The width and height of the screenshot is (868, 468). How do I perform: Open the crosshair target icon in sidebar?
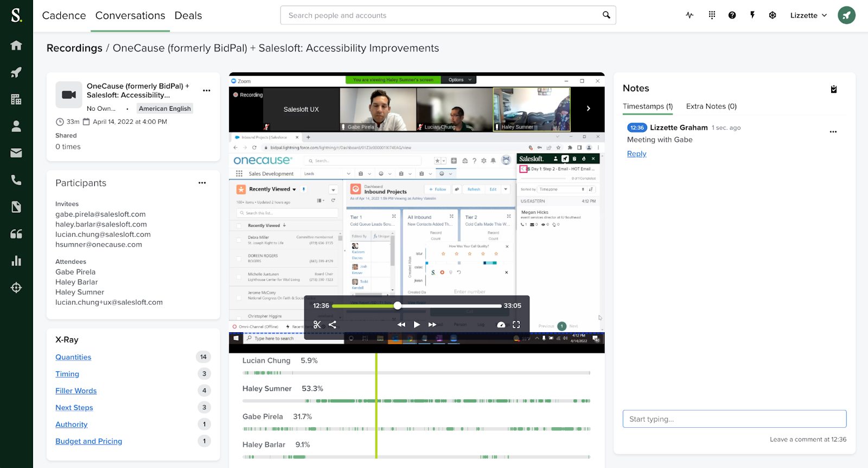16,288
